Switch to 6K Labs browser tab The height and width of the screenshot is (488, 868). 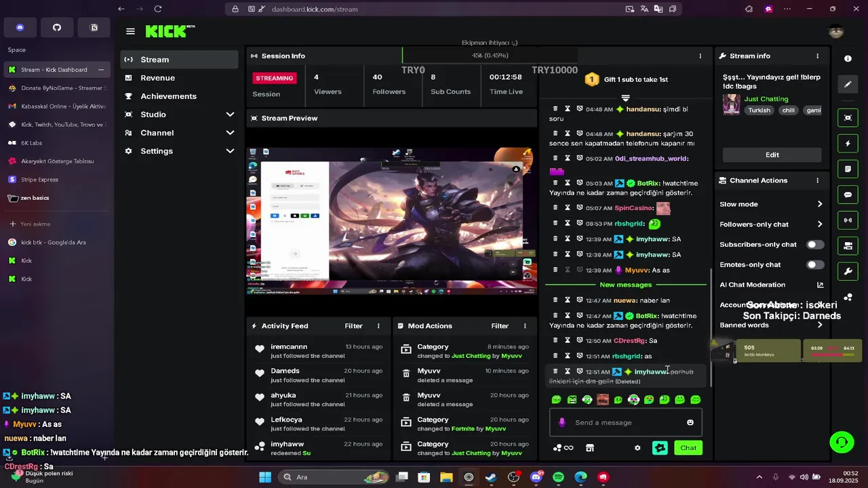tap(57, 143)
